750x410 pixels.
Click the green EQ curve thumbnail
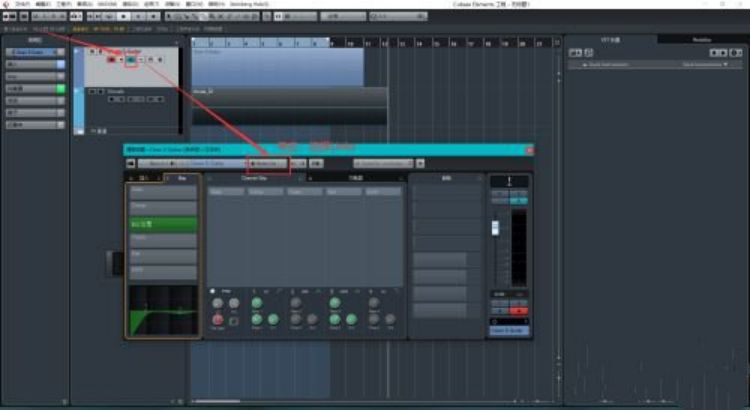coord(163,311)
